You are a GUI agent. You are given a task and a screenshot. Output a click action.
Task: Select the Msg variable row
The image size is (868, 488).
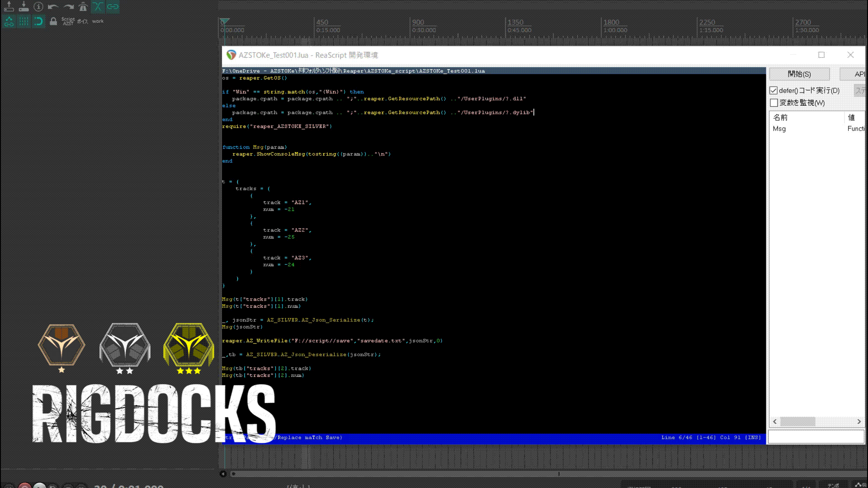click(x=817, y=129)
